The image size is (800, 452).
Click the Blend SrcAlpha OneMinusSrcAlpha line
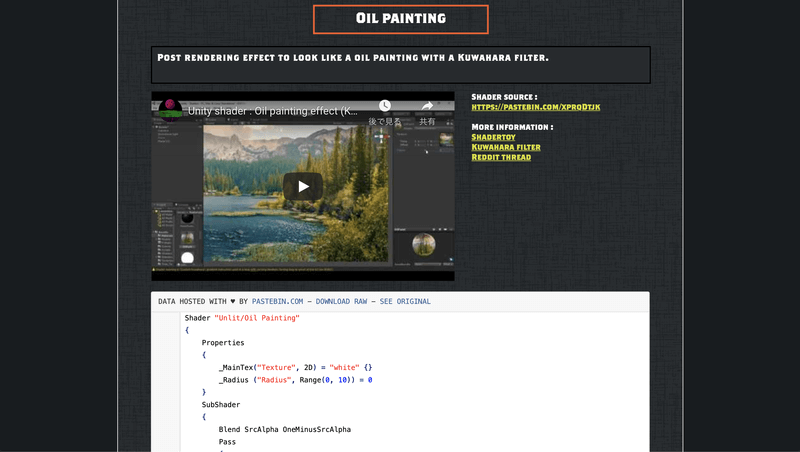pyautogui.click(x=285, y=430)
